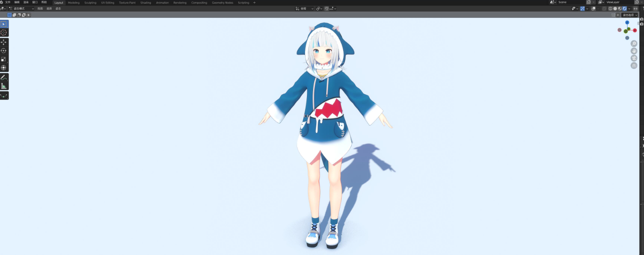The image size is (644, 255).
Task: Switch to the Rendering workspace tab
Action: tap(180, 2)
